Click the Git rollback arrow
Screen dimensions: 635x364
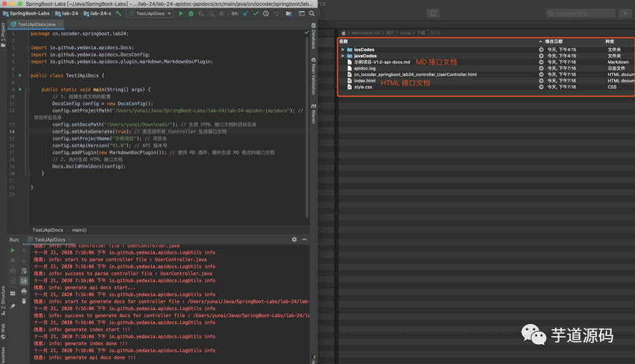coord(276,13)
